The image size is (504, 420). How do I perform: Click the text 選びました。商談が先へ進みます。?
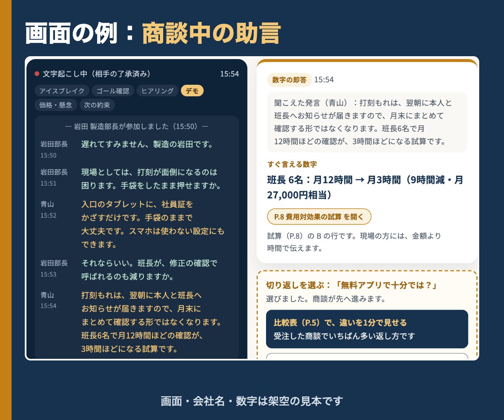pos(326,299)
